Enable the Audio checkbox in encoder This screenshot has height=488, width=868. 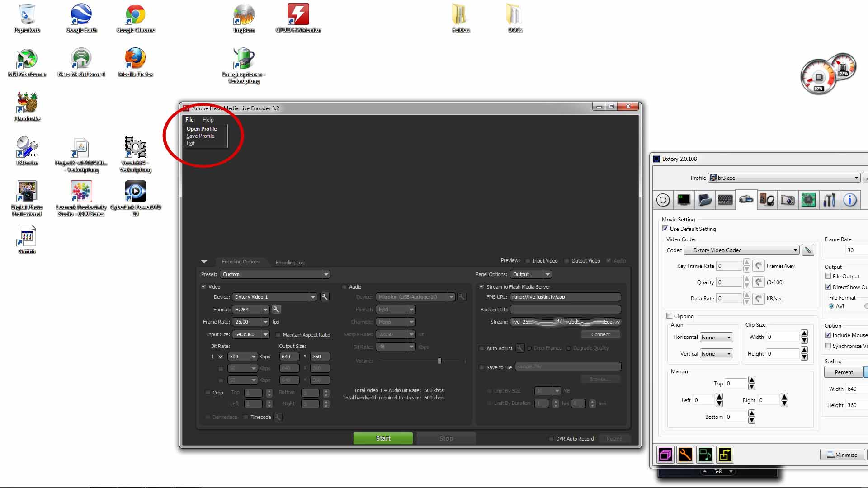[344, 287]
